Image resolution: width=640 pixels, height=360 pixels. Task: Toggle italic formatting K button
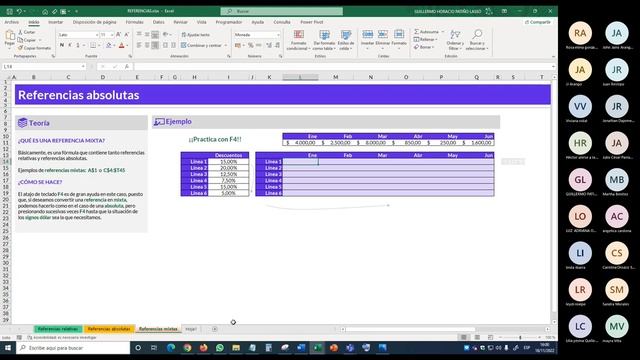(70, 45)
